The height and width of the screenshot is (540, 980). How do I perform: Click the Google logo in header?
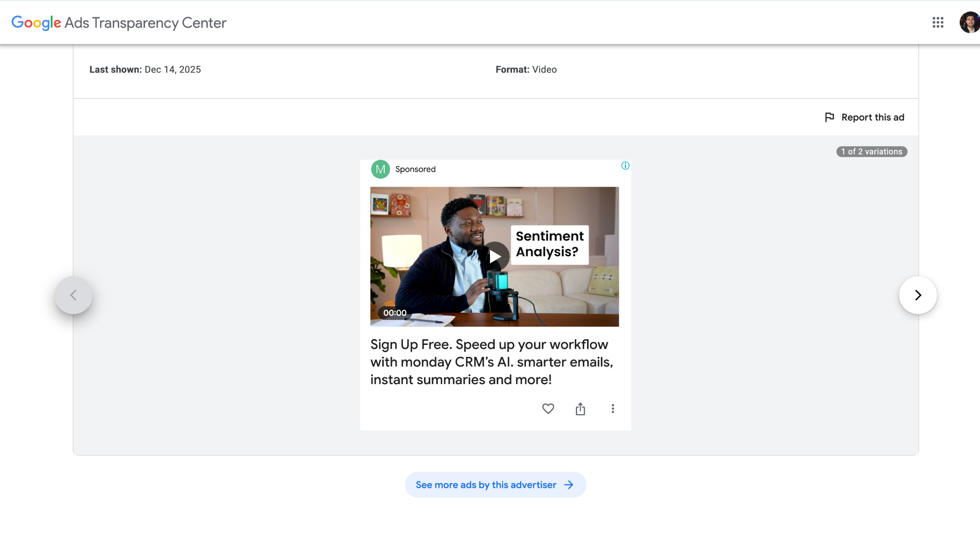pyautogui.click(x=36, y=22)
